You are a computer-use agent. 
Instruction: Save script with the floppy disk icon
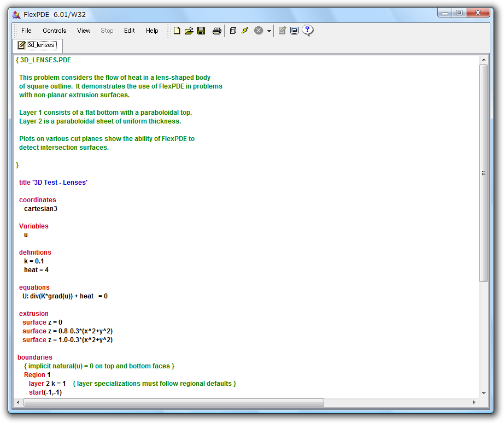201,31
